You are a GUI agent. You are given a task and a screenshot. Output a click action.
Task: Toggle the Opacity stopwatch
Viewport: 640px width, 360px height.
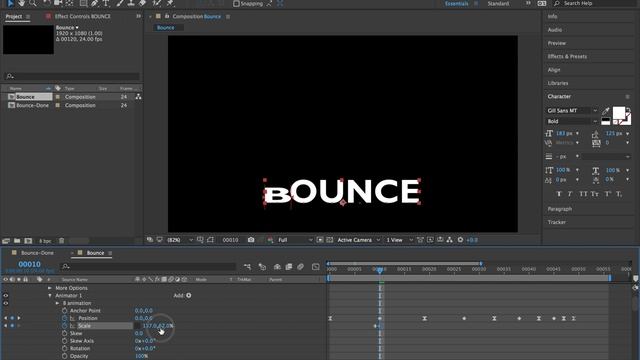click(x=64, y=356)
